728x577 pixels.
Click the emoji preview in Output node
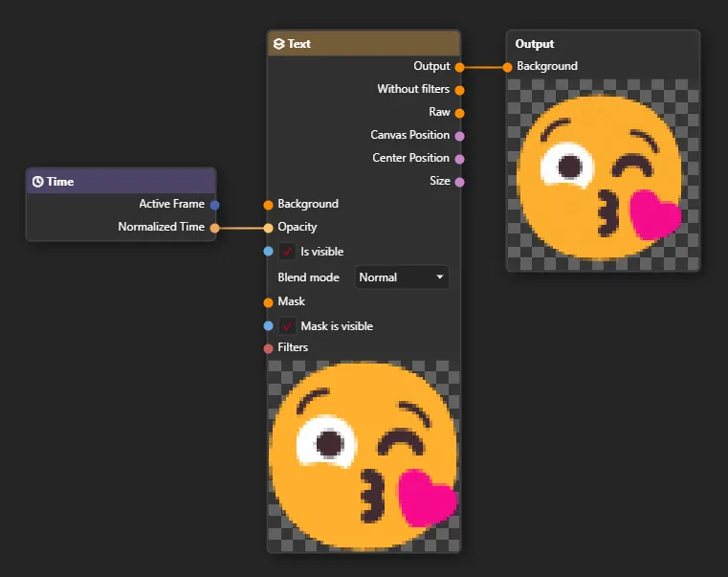pos(603,175)
